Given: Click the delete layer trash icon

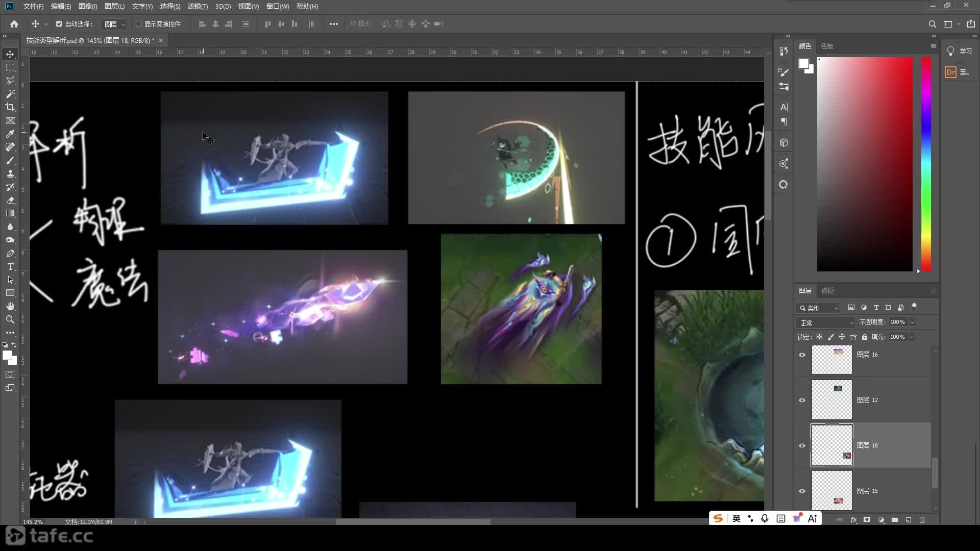Looking at the screenshot, I should pyautogui.click(x=922, y=519).
